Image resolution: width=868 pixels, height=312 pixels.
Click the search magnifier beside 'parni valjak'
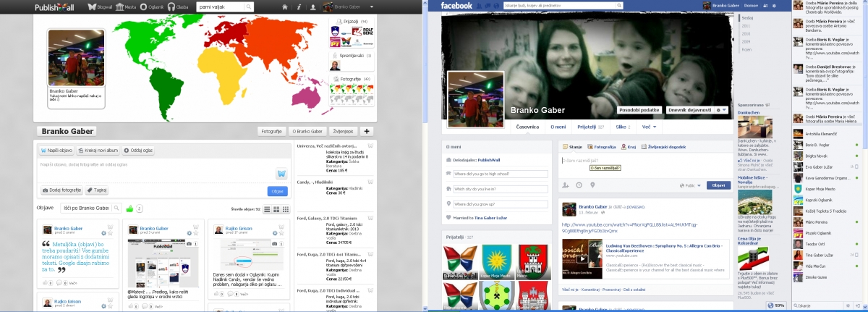(248, 7)
